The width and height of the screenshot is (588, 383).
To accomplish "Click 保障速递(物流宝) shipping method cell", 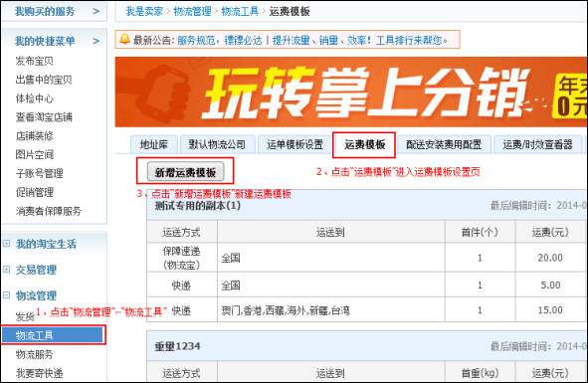I will (181, 258).
